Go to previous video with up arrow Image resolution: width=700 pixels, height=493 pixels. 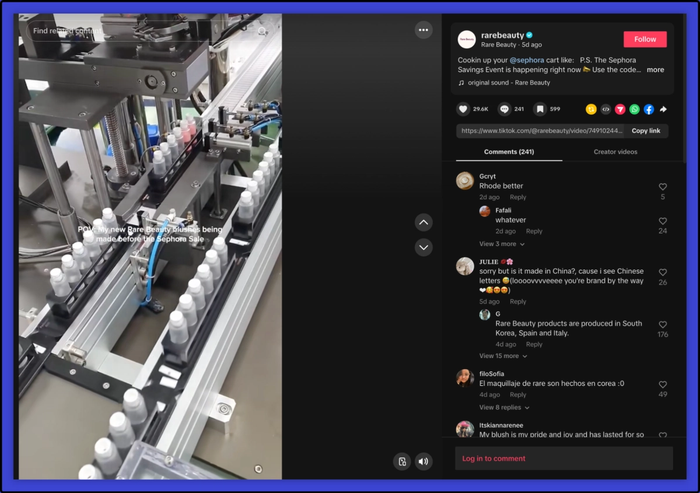coord(423,222)
